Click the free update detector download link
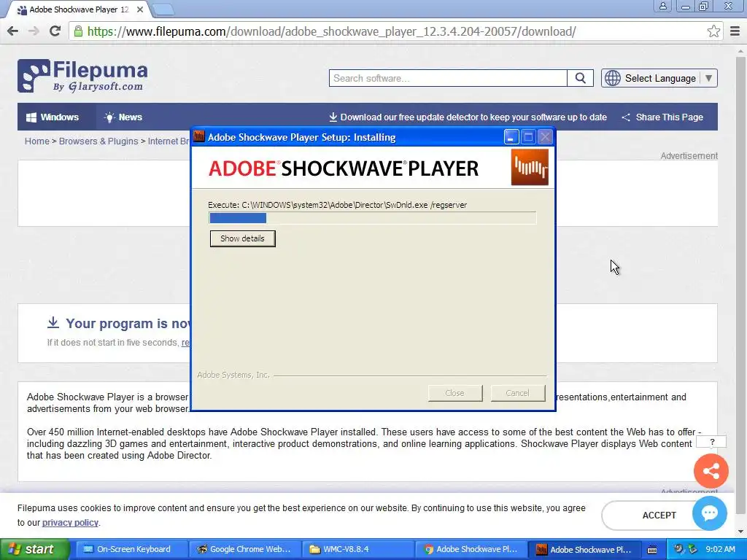This screenshot has width=747, height=560. (468, 117)
